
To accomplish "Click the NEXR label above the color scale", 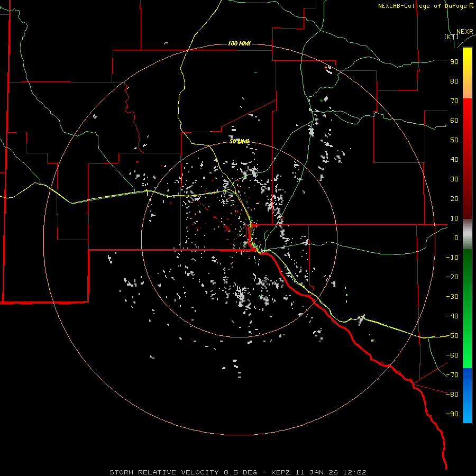I will tap(465, 32).
